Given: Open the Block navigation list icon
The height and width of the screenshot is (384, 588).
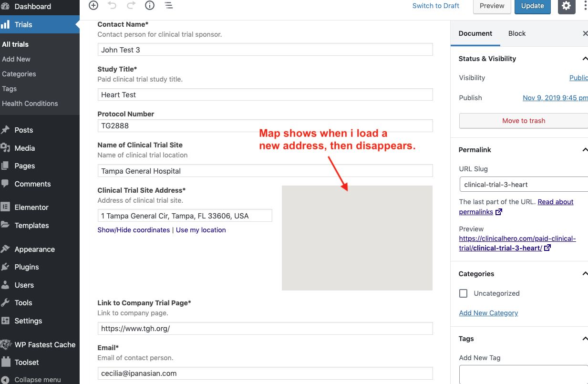Looking at the screenshot, I should pos(168,6).
